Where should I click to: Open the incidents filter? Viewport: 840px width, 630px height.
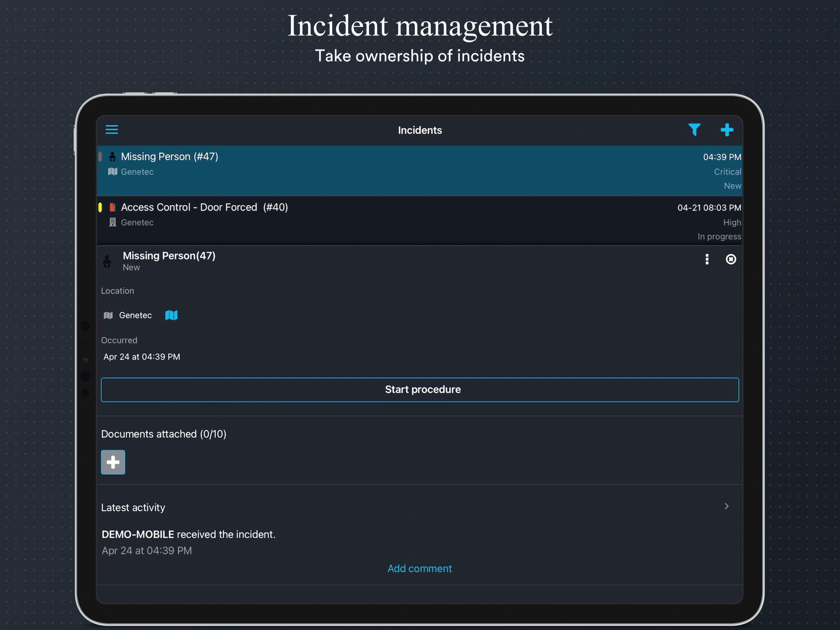click(x=694, y=130)
